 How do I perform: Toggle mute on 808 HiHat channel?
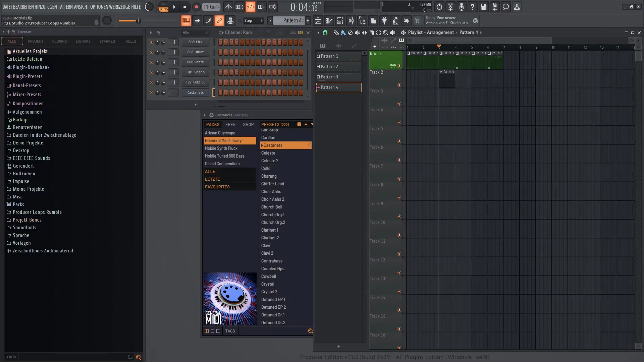pyautogui.click(x=151, y=52)
